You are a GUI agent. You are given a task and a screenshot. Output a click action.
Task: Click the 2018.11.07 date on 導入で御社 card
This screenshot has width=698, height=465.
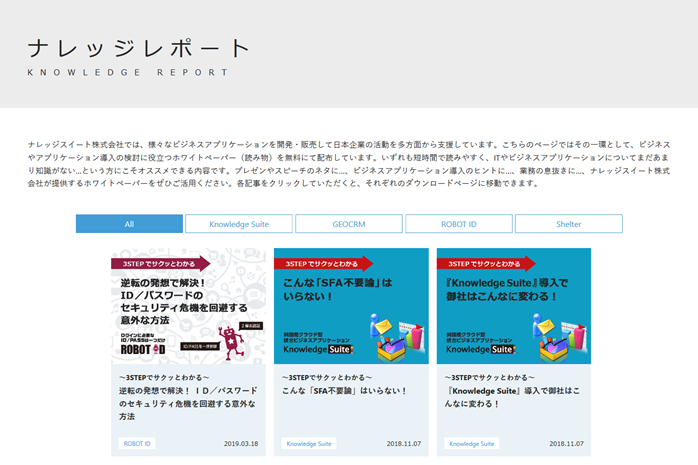[566, 444]
